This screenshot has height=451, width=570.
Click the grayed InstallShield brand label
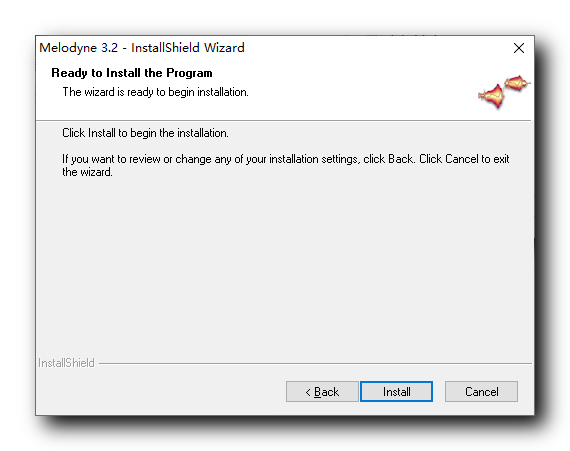[x=66, y=363]
